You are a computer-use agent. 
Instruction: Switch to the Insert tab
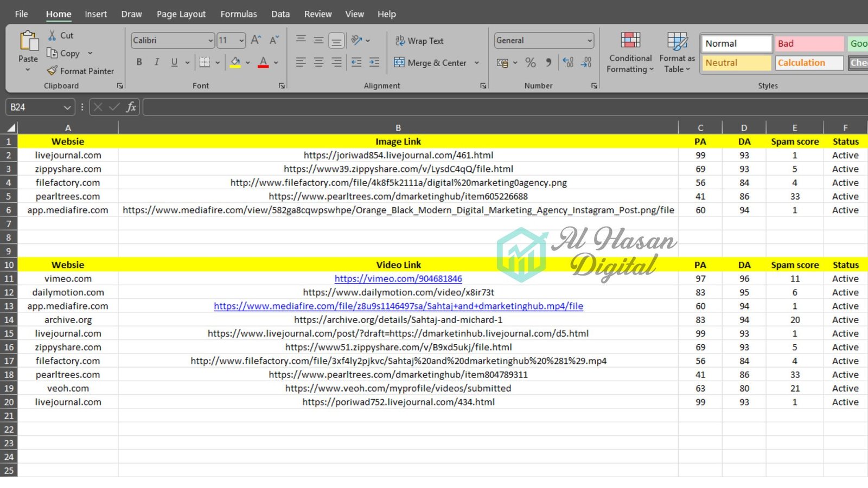point(95,14)
